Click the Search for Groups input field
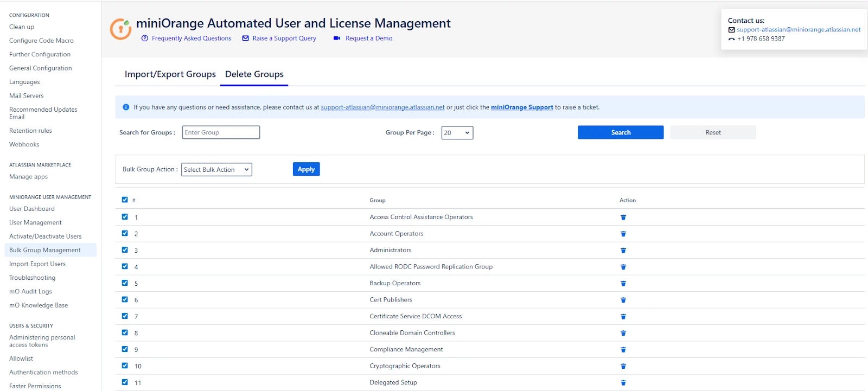This screenshot has height=391, width=868. 221,133
